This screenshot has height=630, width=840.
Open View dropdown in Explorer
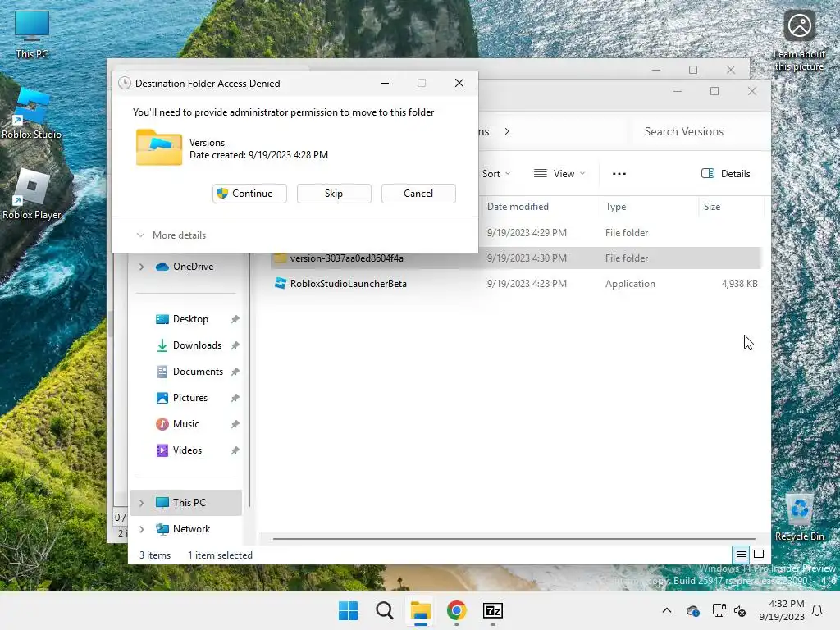point(559,174)
